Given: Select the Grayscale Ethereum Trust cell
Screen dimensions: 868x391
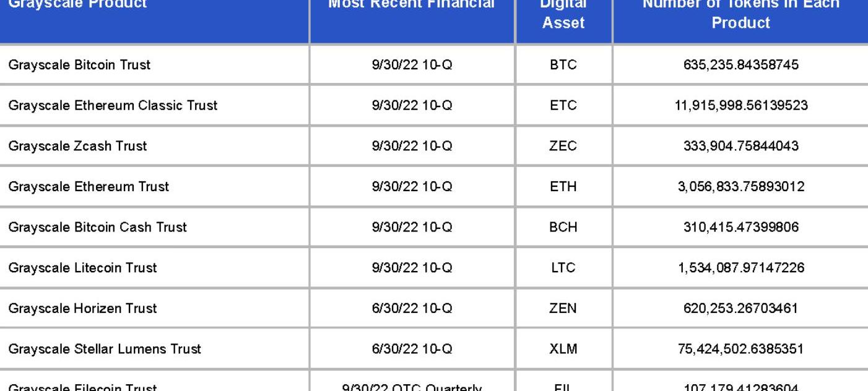Looking at the screenshot, I should [x=89, y=187].
